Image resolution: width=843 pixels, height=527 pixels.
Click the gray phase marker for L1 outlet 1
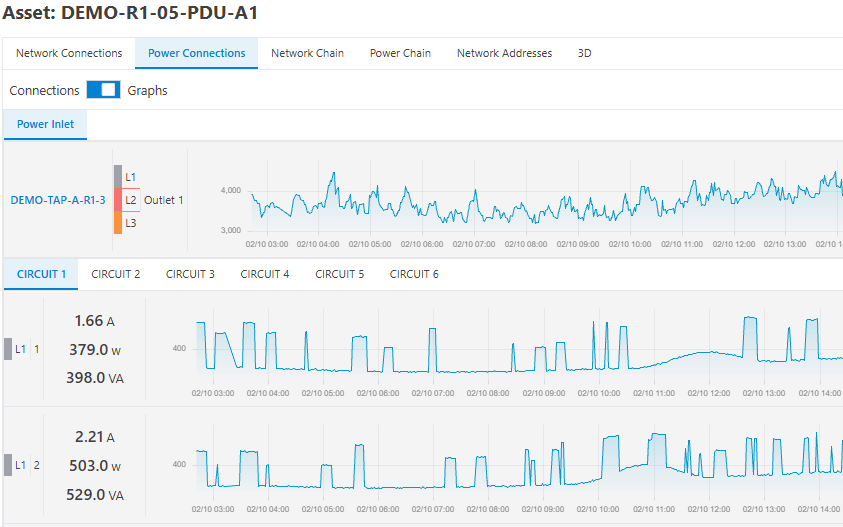pyautogui.click(x=8, y=349)
